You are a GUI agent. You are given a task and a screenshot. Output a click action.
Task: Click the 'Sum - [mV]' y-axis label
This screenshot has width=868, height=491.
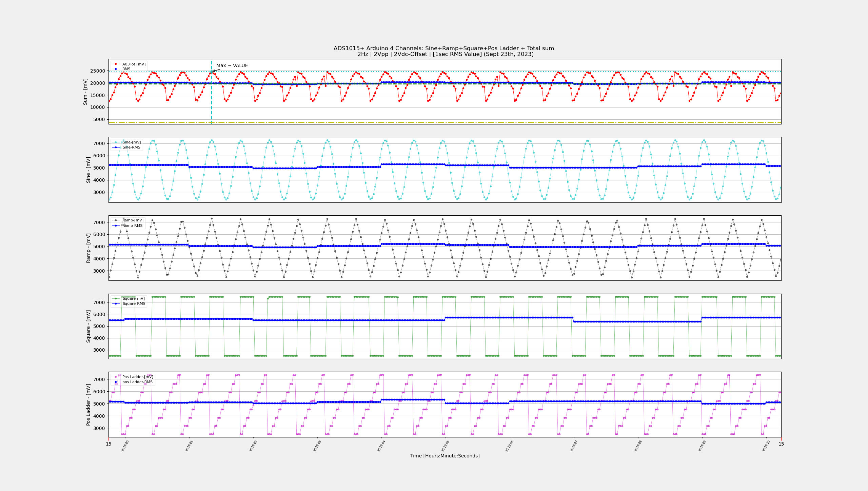(85, 92)
